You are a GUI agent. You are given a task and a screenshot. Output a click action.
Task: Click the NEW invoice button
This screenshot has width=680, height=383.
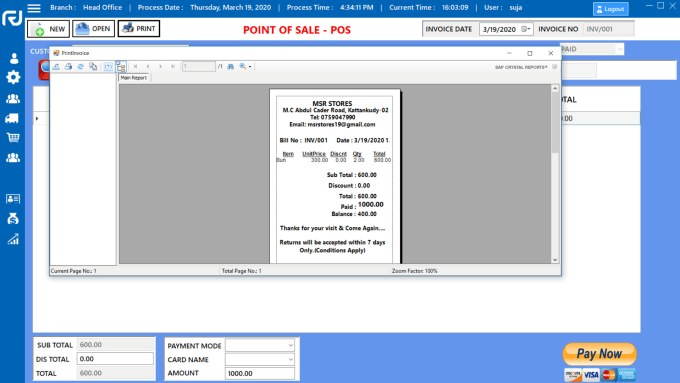click(49, 29)
